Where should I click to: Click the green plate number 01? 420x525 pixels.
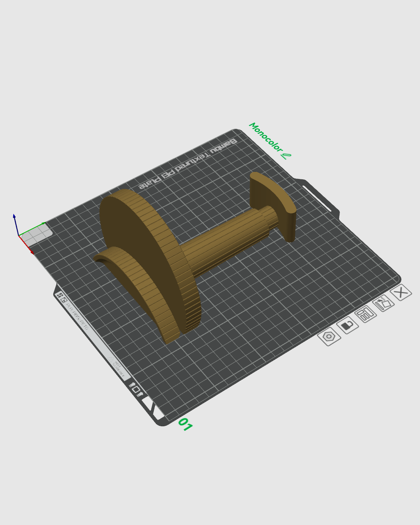185,424
